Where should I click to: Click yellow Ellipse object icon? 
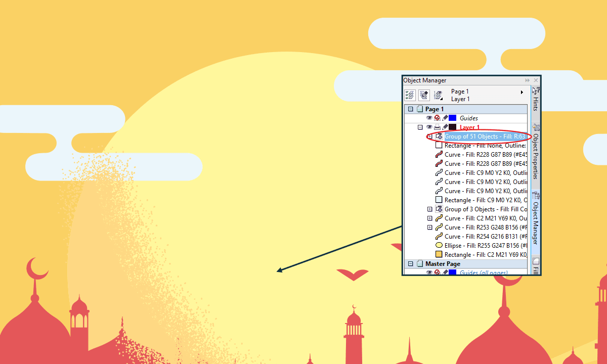pyautogui.click(x=439, y=246)
